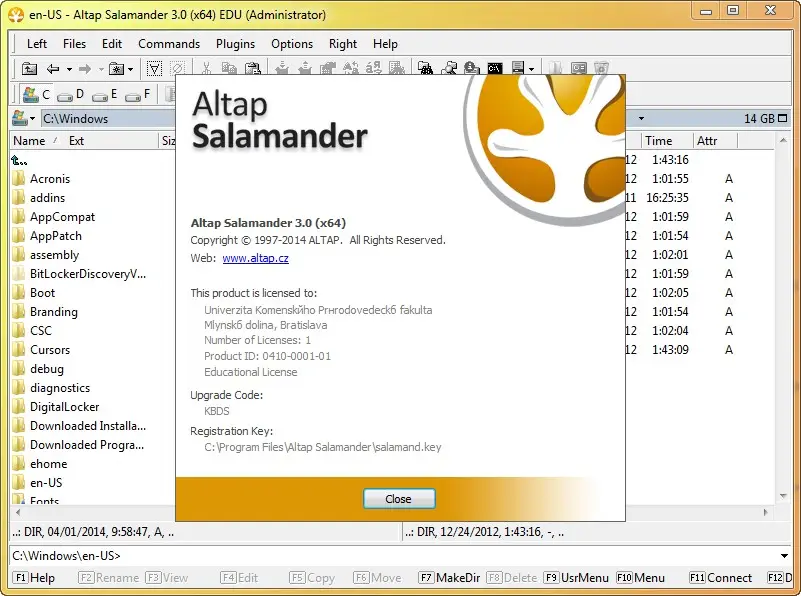Screen dimensions: 801x596
Task: Click the en-US folder icon
Action: (18, 483)
